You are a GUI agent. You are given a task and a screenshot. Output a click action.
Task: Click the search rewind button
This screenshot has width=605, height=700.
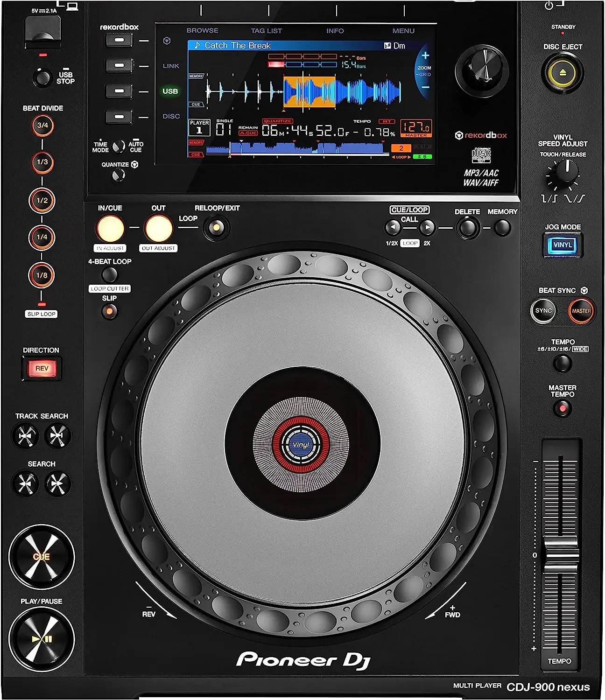(26, 483)
